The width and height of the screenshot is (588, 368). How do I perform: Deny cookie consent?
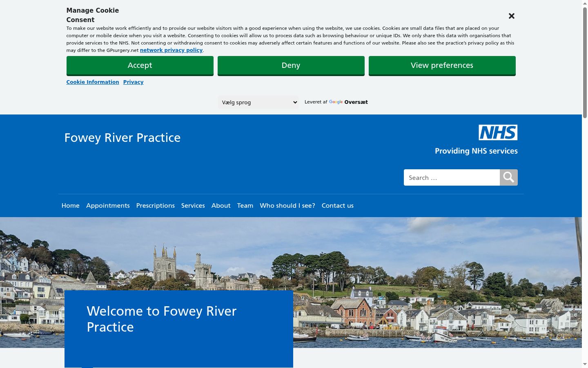click(x=291, y=65)
